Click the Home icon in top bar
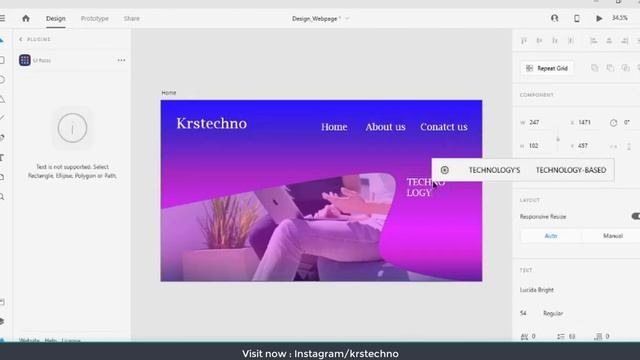The image size is (640, 360). click(26, 18)
